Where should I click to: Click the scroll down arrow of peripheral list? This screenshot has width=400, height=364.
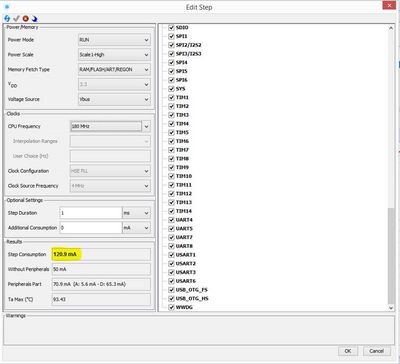391,308
